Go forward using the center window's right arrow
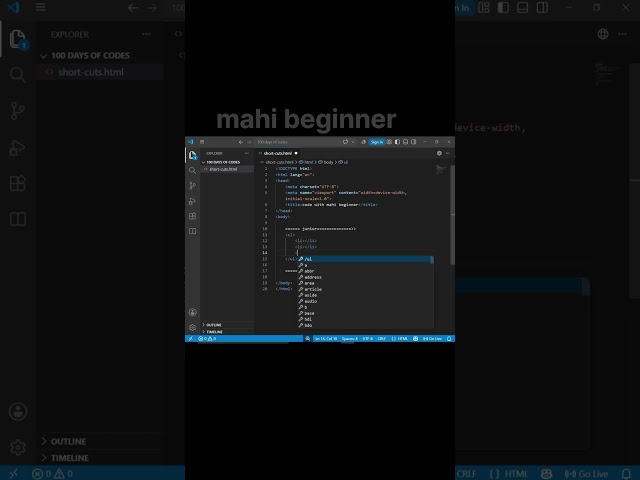Viewport: 640px width, 480px height. tap(249, 142)
